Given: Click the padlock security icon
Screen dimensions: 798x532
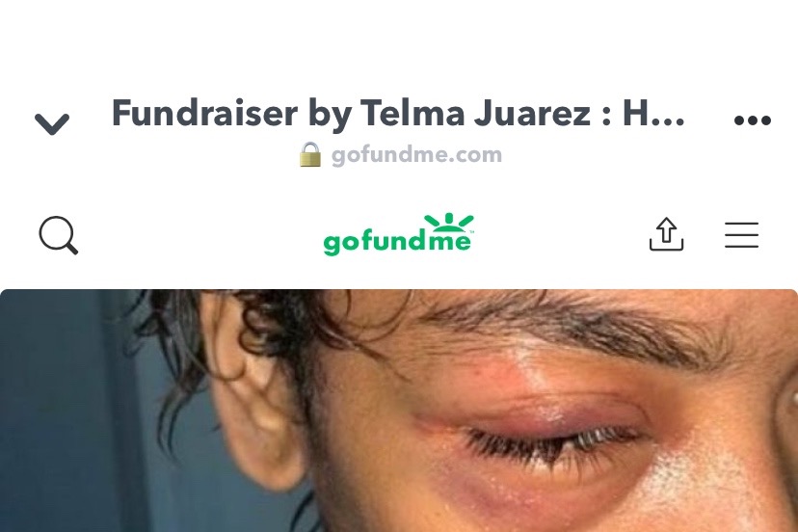Looking at the screenshot, I should click(310, 155).
